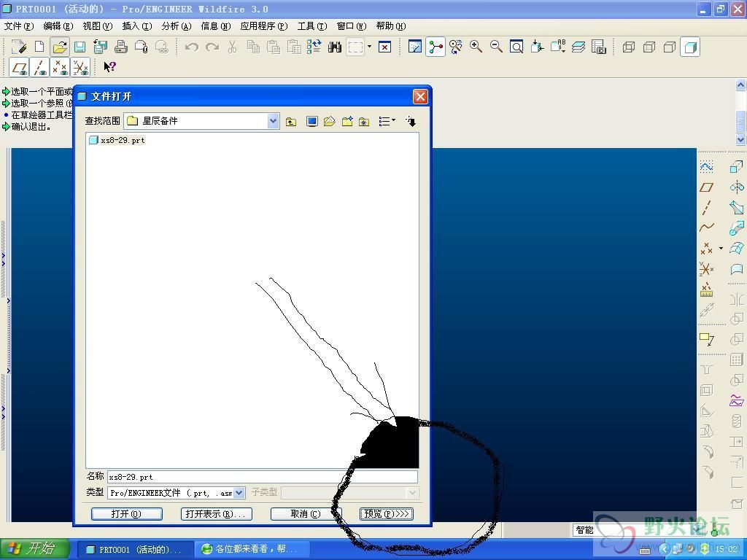Click the 打开 button in dialog
The width and height of the screenshot is (747, 560).
[x=126, y=514]
